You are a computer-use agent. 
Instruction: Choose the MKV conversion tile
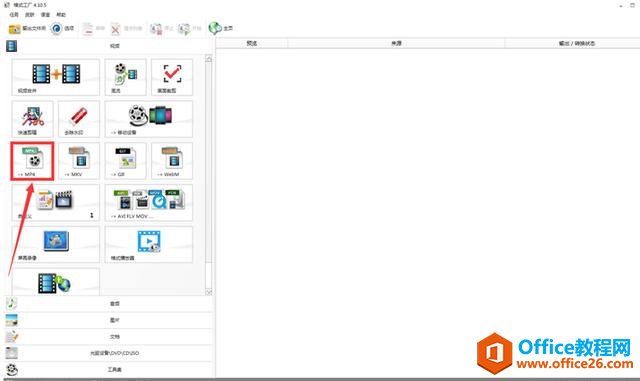click(79, 160)
